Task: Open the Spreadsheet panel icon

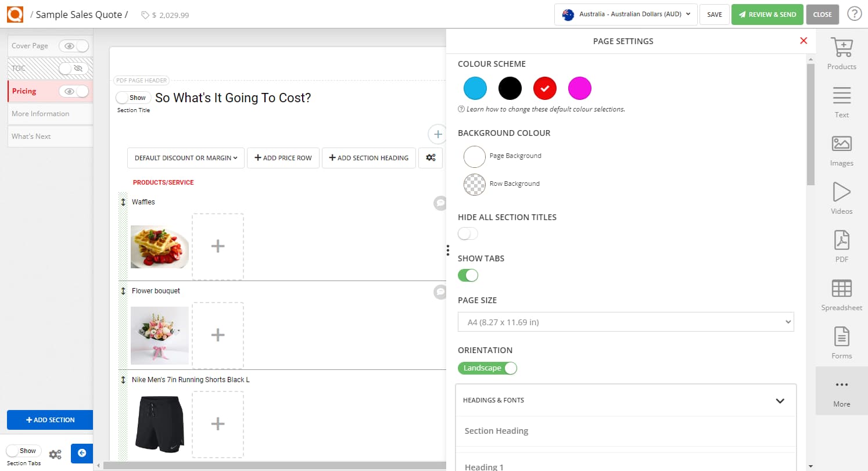Action: tap(841, 294)
